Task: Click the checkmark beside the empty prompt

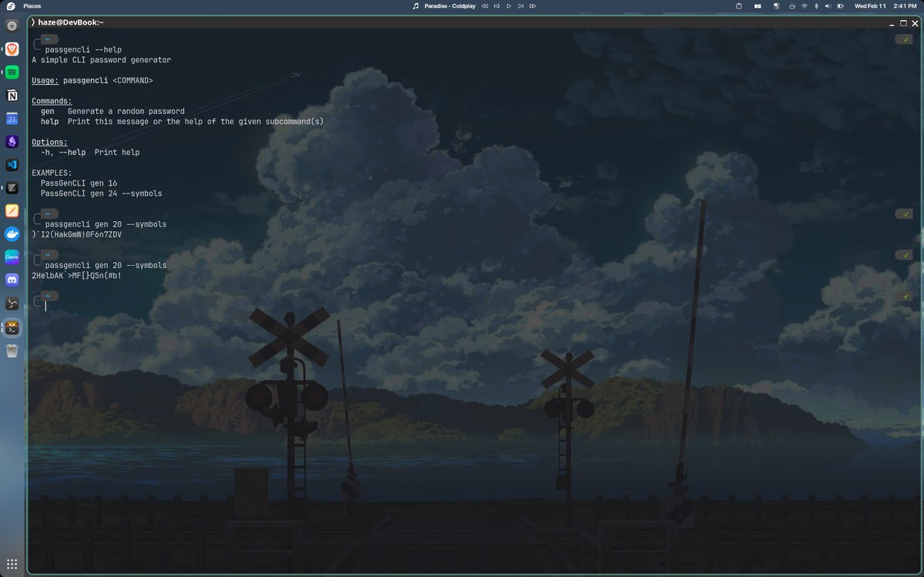Action: tap(903, 296)
